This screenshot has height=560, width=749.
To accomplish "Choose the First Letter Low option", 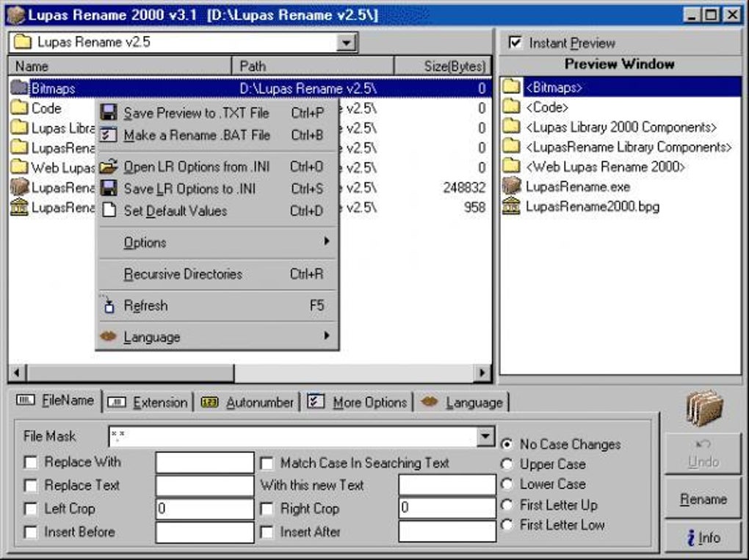I will 507,525.
